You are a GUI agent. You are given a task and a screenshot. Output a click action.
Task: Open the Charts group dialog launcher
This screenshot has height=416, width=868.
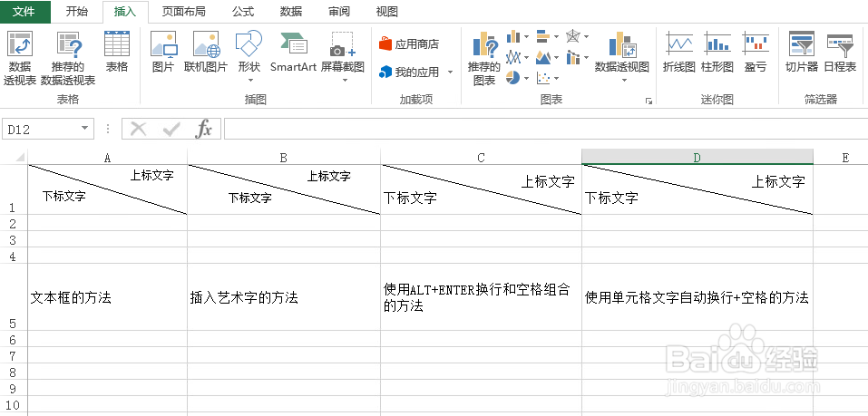[x=649, y=102]
